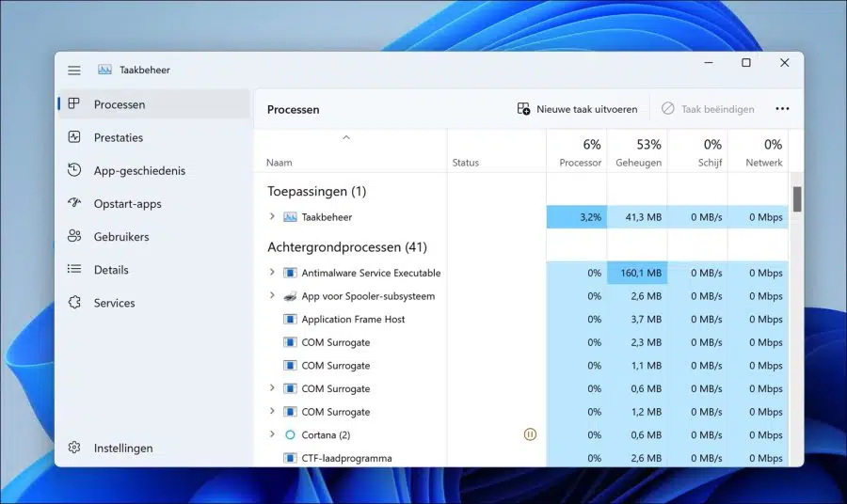Go to the Details page
847x504 pixels.
(154, 269)
